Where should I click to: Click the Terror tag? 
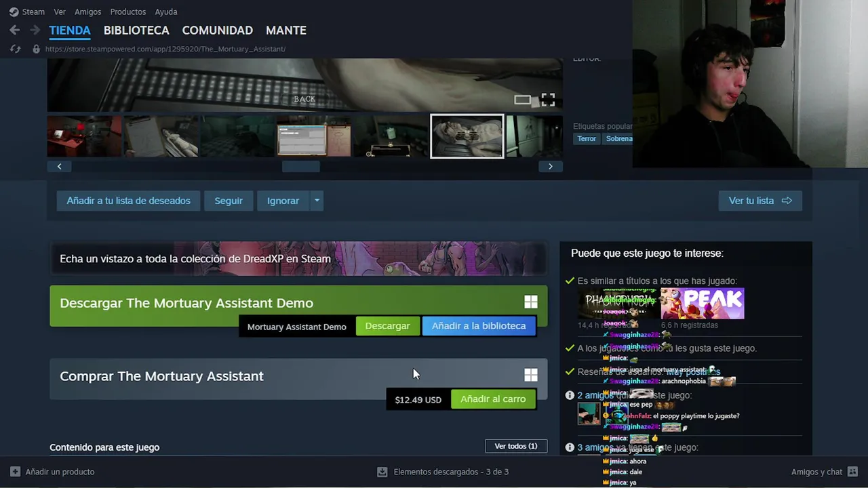pyautogui.click(x=587, y=139)
